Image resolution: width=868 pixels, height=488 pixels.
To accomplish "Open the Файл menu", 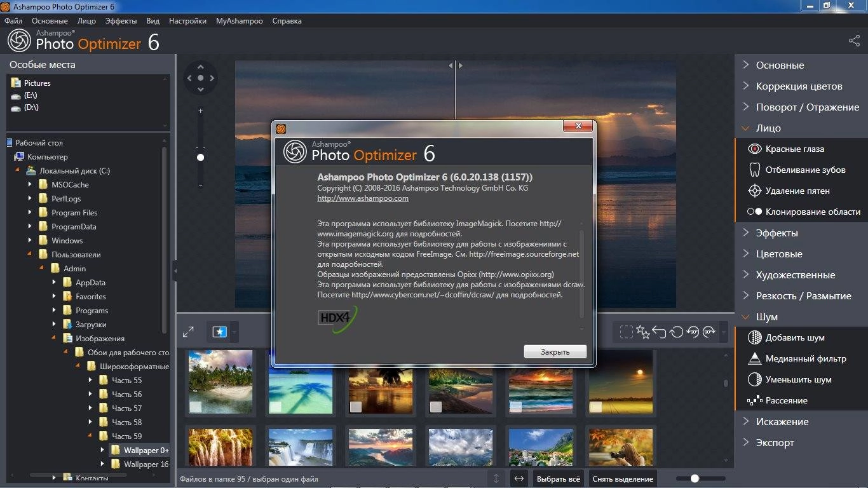I will [13, 21].
